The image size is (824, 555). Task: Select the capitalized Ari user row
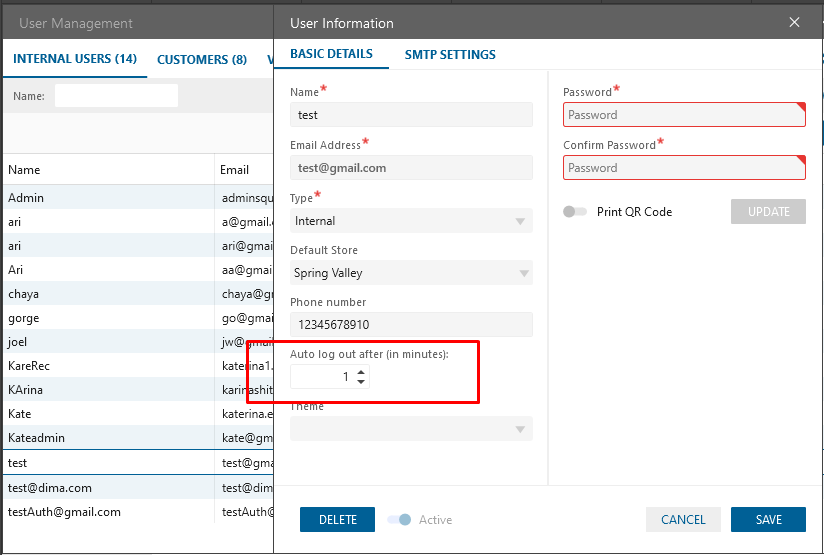(138, 270)
